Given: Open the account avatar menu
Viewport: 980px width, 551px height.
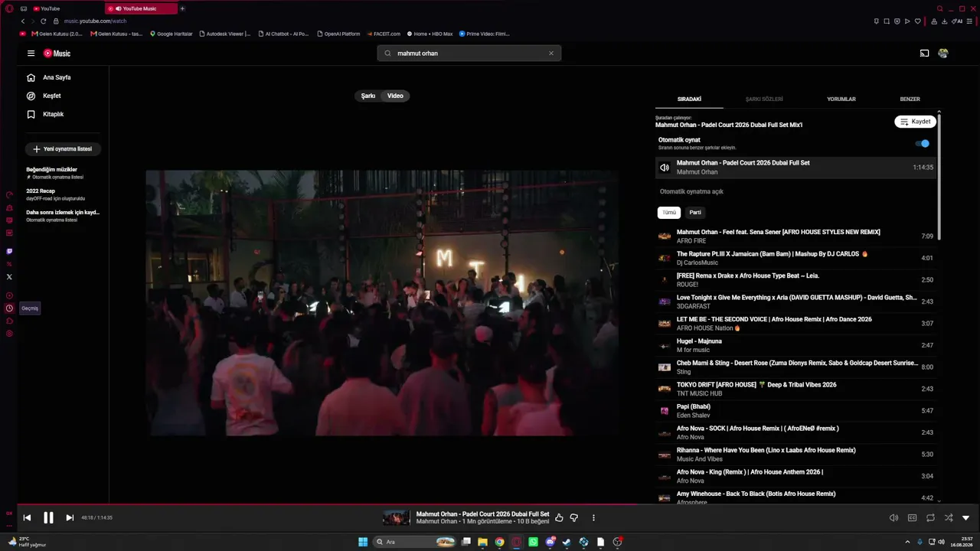Looking at the screenshot, I should [x=943, y=54].
